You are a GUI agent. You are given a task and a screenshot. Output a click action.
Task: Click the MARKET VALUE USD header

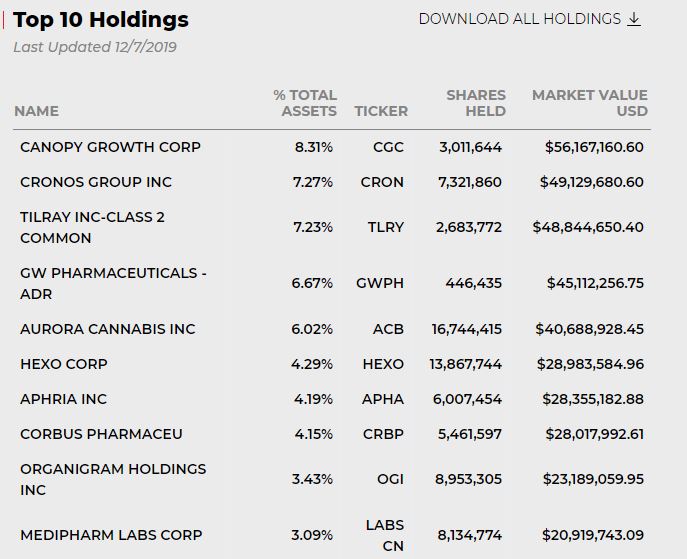point(590,103)
